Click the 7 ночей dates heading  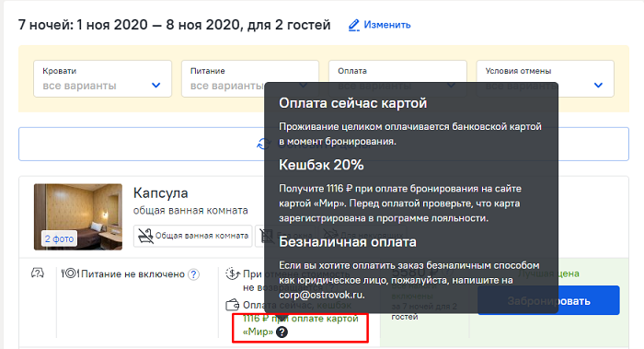click(174, 25)
